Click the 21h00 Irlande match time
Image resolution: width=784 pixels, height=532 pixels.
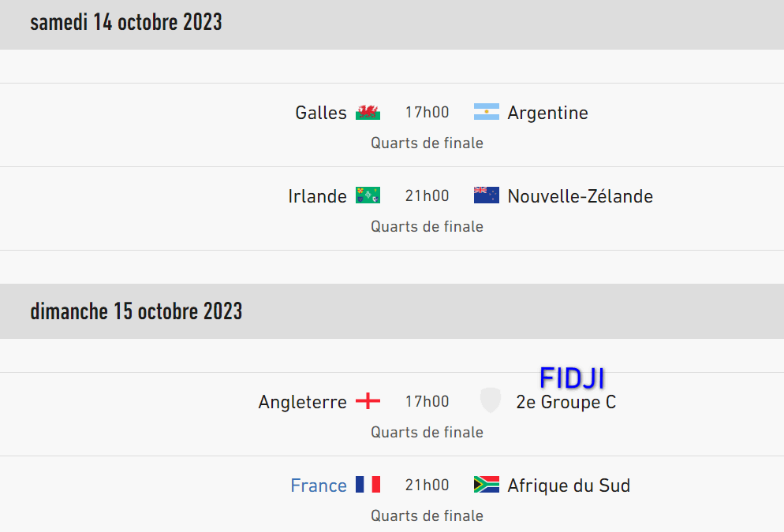click(x=427, y=195)
